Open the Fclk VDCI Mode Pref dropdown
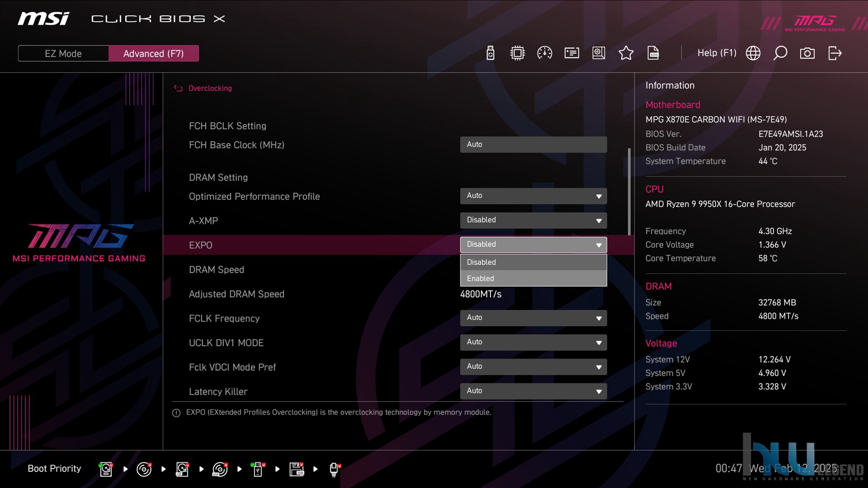This screenshot has height=488, width=868. click(x=533, y=367)
